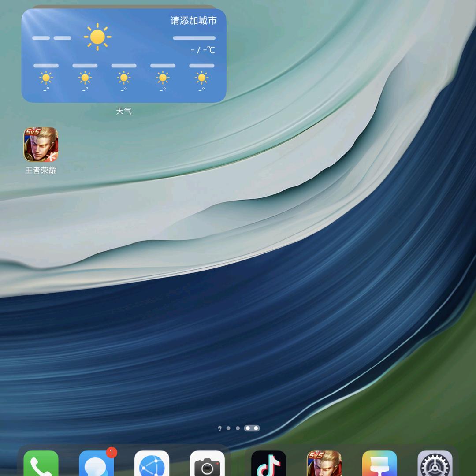476x476 pixels.
Task: Tap the 天气 widget label
Action: [x=124, y=111]
